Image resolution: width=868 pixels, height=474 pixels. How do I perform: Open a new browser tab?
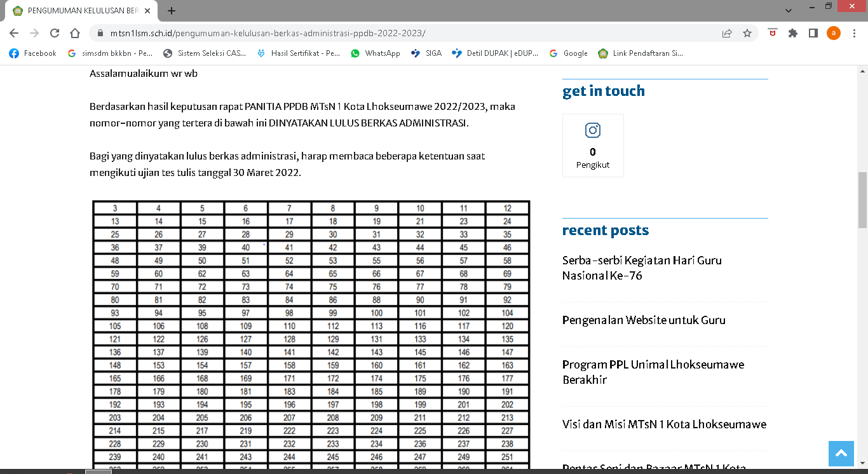(172, 11)
